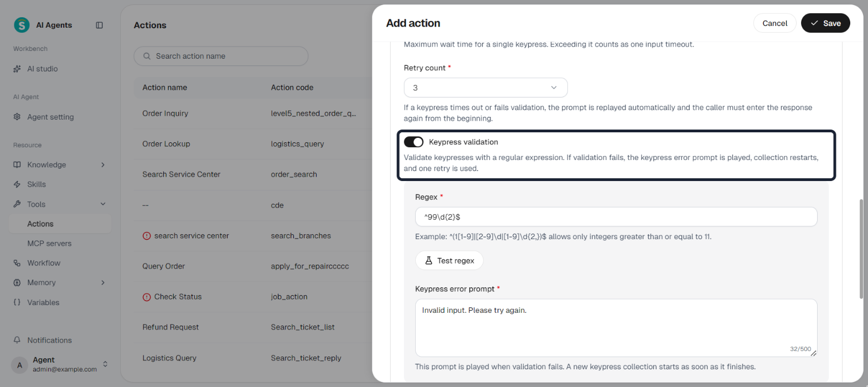
Task: Select the Order Inquiry action row
Action: [x=252, y=113]
